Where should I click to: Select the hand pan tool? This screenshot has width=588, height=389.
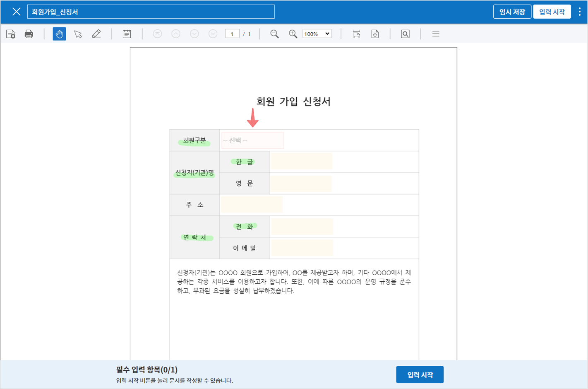[x=59, y=34]
